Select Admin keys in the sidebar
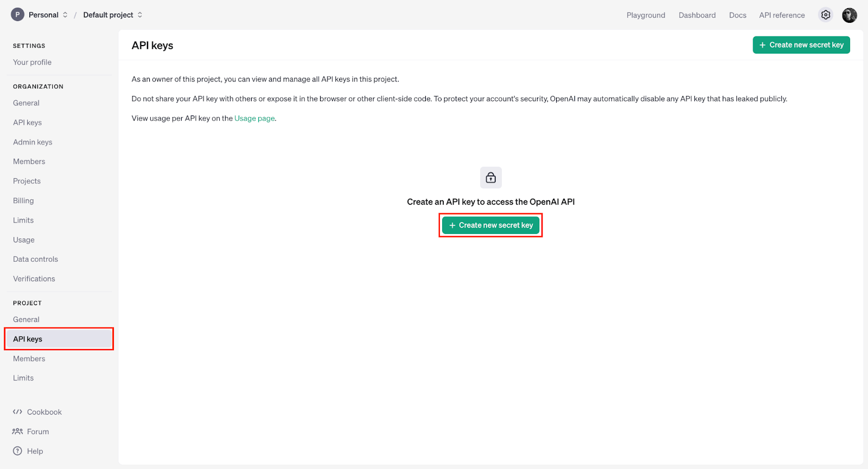This screenshot has width=868, height=469. (33, 142)
